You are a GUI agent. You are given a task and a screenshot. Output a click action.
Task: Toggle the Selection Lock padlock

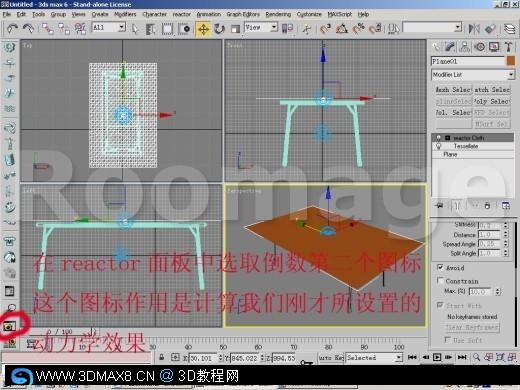(x=161, y=357)
